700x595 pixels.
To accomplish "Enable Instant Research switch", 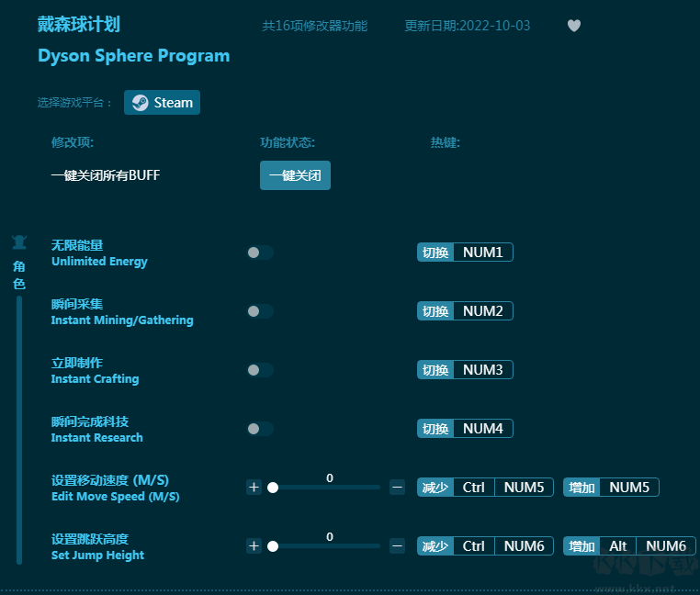I will point(260,429).
